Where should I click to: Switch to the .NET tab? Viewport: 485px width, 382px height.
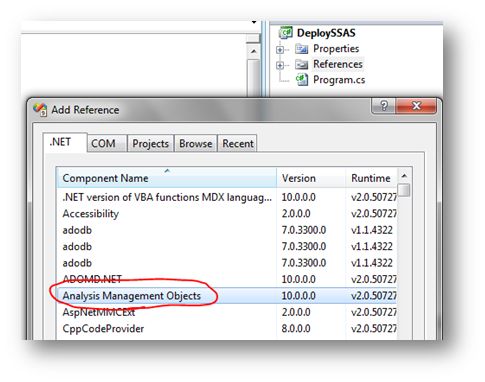click(x=65, y=143)
